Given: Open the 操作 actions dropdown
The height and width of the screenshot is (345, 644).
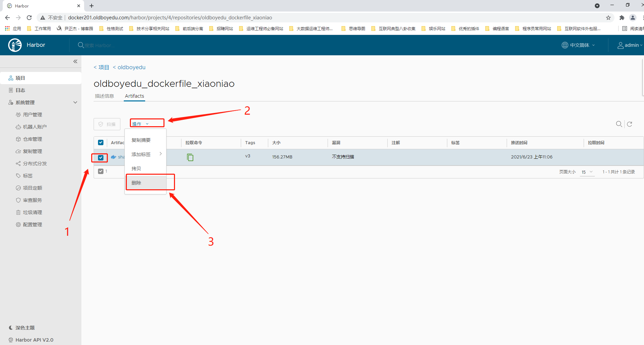Looking at the screenshot, I should tap(140, 124).
